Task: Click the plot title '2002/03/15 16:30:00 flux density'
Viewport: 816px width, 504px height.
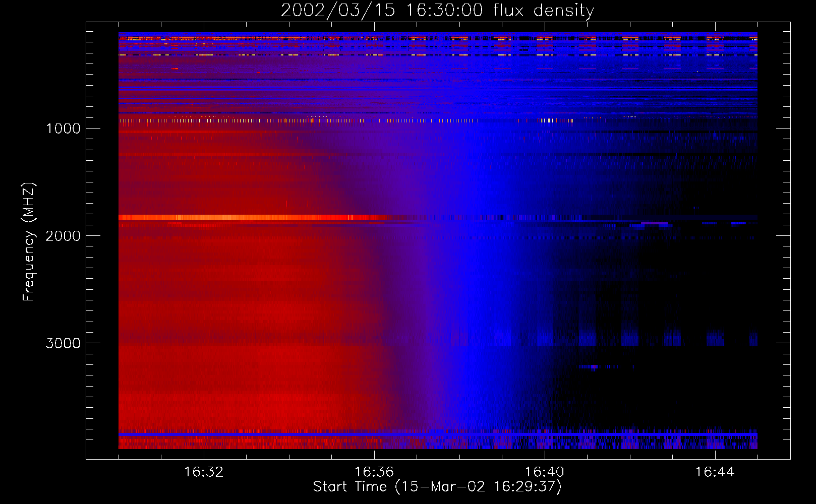Action: click(437, 10)
